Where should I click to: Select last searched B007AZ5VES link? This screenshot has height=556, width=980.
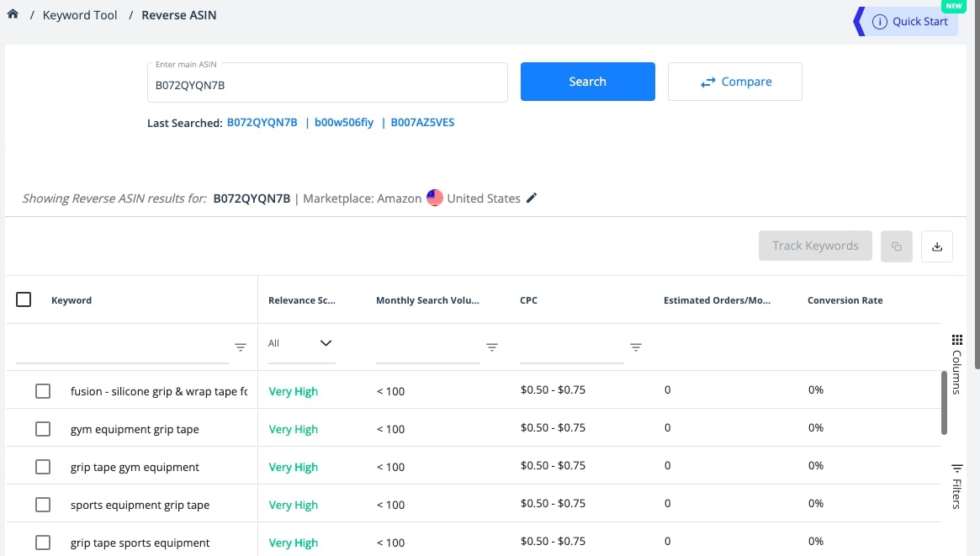pyautogui.click(x=422, y=123)
